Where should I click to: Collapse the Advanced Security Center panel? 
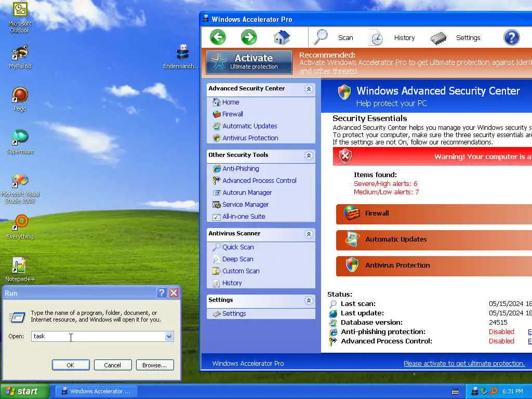pyautogui.click(x=309, y=89)
